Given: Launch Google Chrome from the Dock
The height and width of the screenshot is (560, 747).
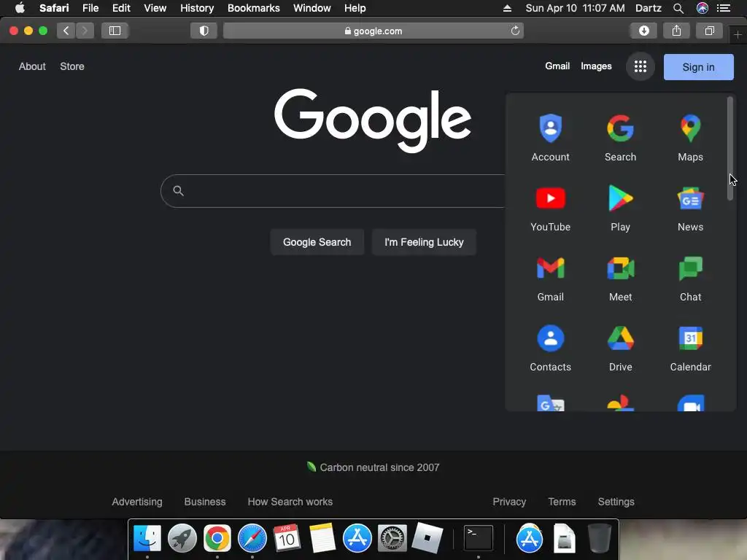Looking at the screenshot, I should (x=217, y=538).
